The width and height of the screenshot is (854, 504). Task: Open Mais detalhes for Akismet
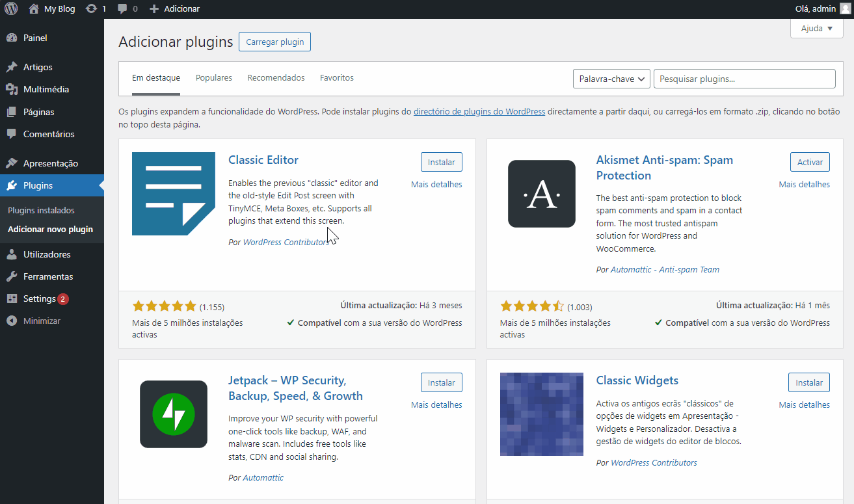pyautogui.click(x=805, y=184)
